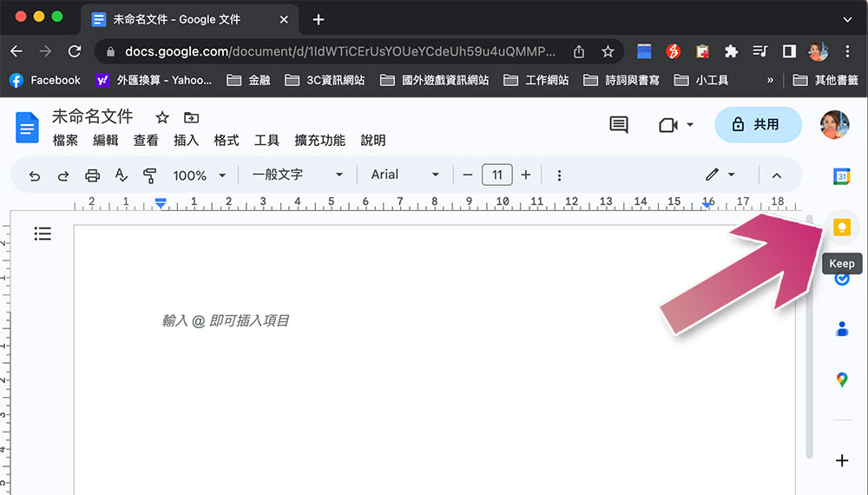Open the 100% zoom dropdown
Image resolution: width=868 pixels, height=495 pixels.
200,175
